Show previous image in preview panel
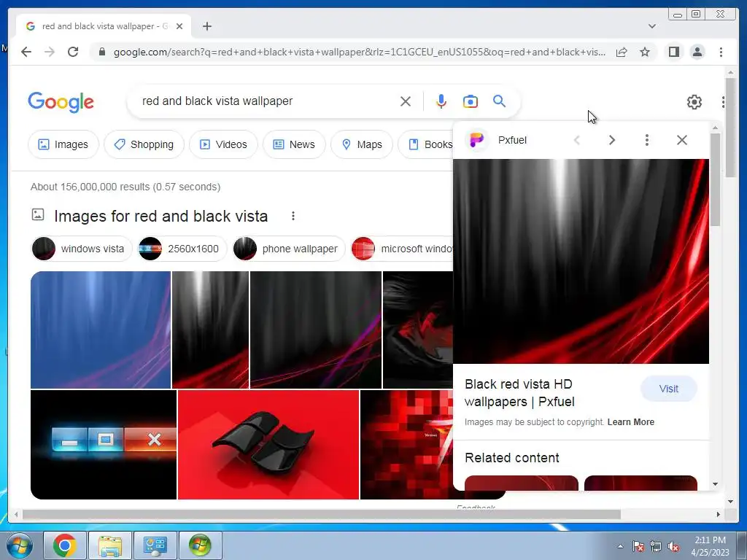The width and height of the screenshot is (747, 560). click(x=577, y=140)
